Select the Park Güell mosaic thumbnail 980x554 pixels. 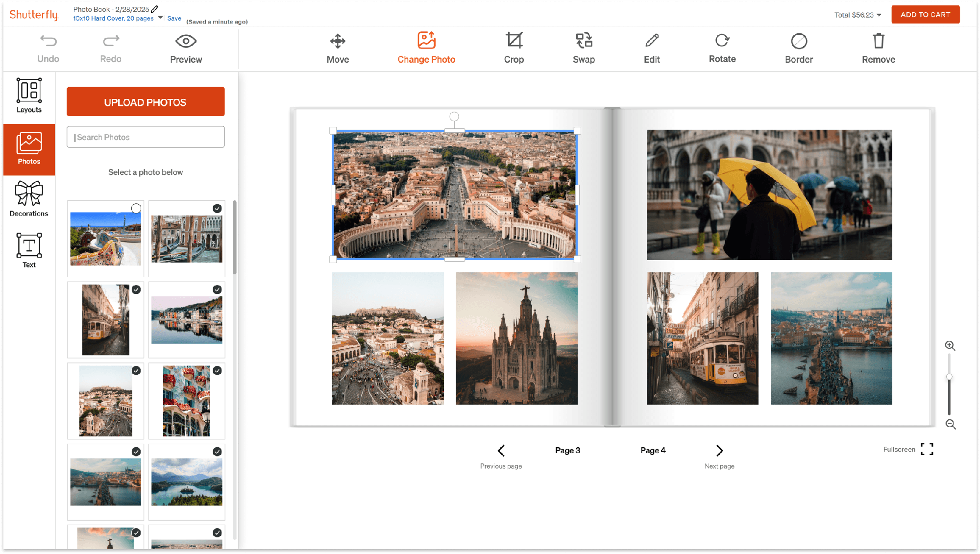coord(105,239)
